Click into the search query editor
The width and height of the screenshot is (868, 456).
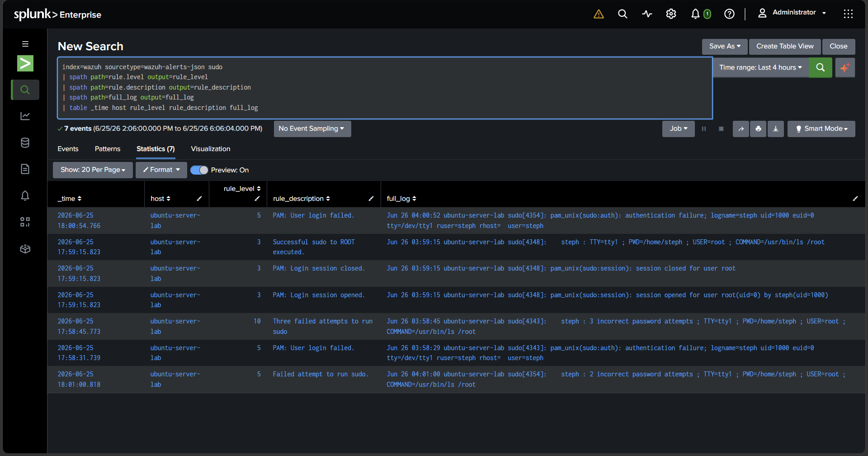click(x=385, y=88)
